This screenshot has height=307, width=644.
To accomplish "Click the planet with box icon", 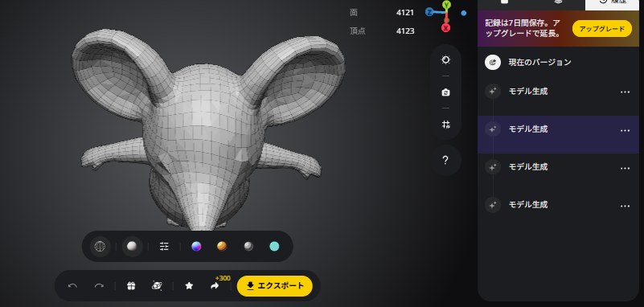I will tap(157, 285).
